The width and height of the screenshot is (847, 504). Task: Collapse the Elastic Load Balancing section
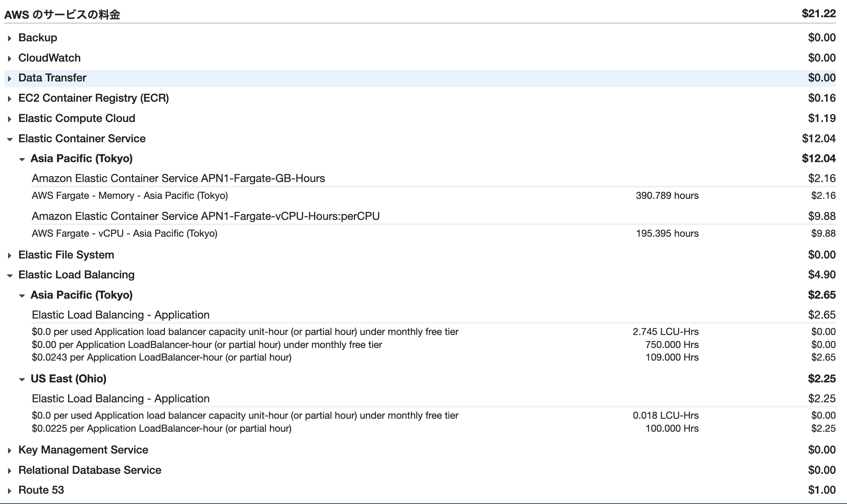pos(10,275)
